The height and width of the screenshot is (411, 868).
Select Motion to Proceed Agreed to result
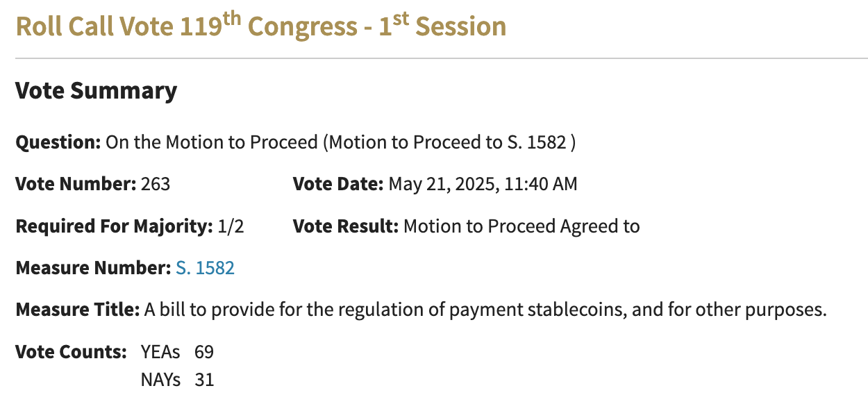point(521,226)
